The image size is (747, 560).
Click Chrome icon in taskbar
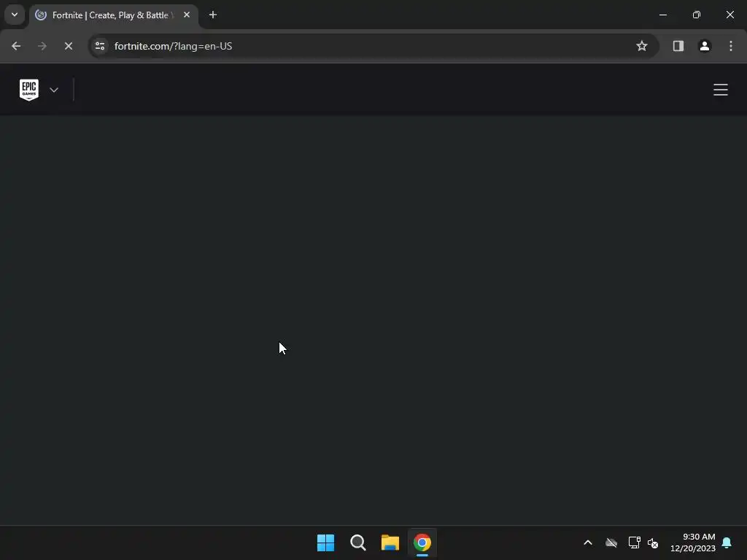422,542
